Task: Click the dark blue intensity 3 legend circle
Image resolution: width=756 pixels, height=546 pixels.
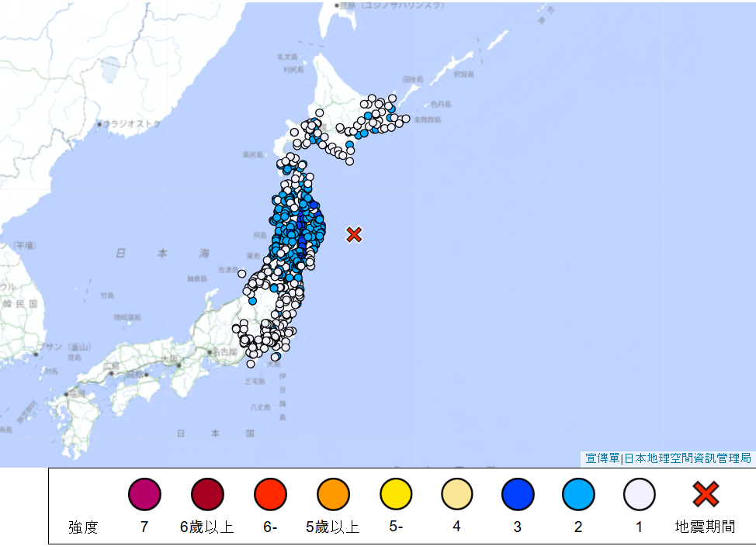Action: coord(518,494)
